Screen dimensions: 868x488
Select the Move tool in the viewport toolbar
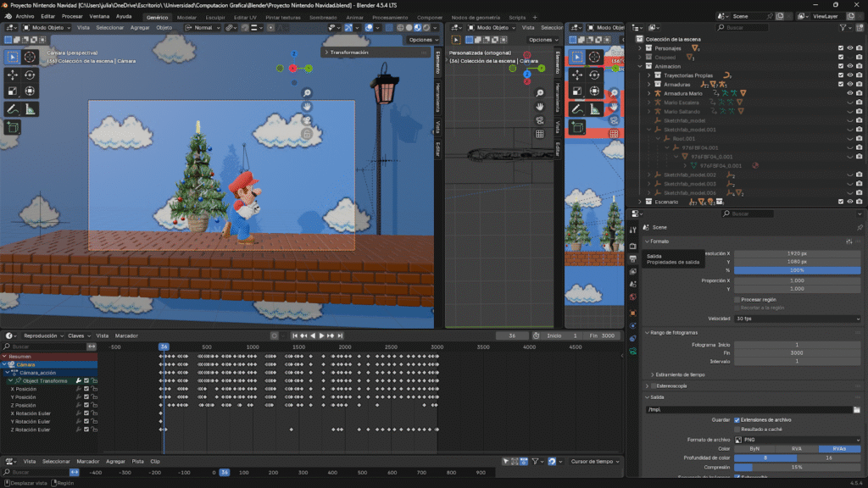(13, 75)
